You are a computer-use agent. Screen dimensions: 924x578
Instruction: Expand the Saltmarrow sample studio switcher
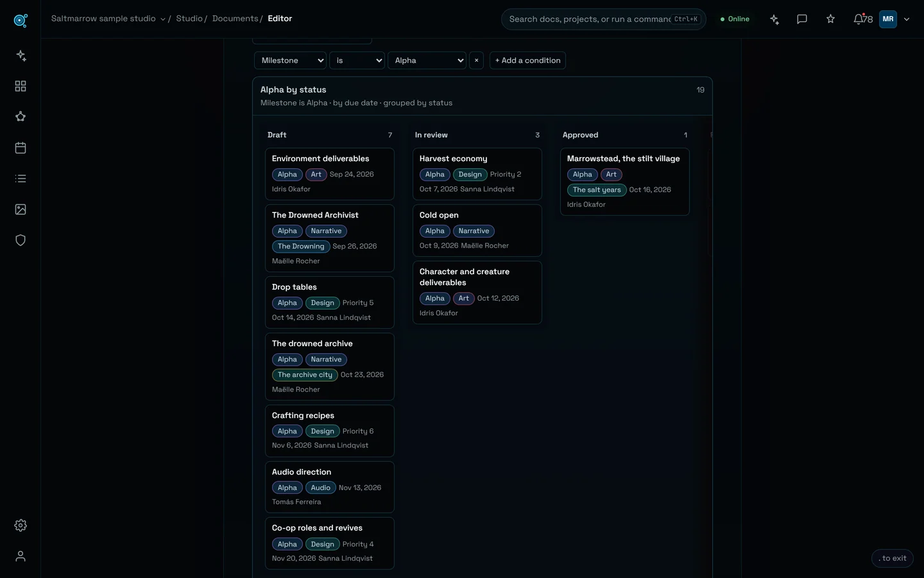click(x=108, y=19)
